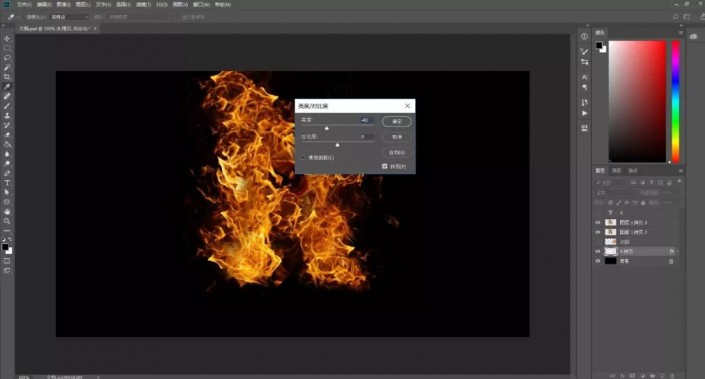This screenshot has height=379, width=705.
Task: Select the Hand tool
Action: click(x=7, y=212)
